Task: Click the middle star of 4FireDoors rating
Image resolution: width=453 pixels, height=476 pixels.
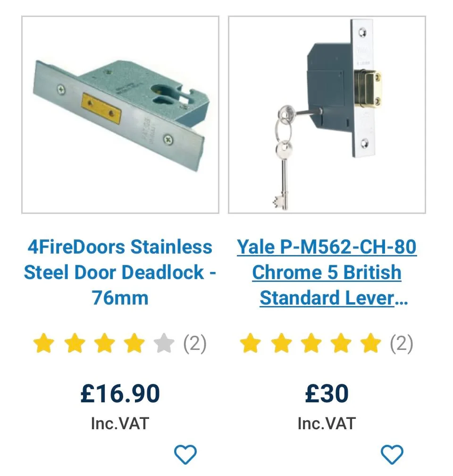Action: click(105, 343)
